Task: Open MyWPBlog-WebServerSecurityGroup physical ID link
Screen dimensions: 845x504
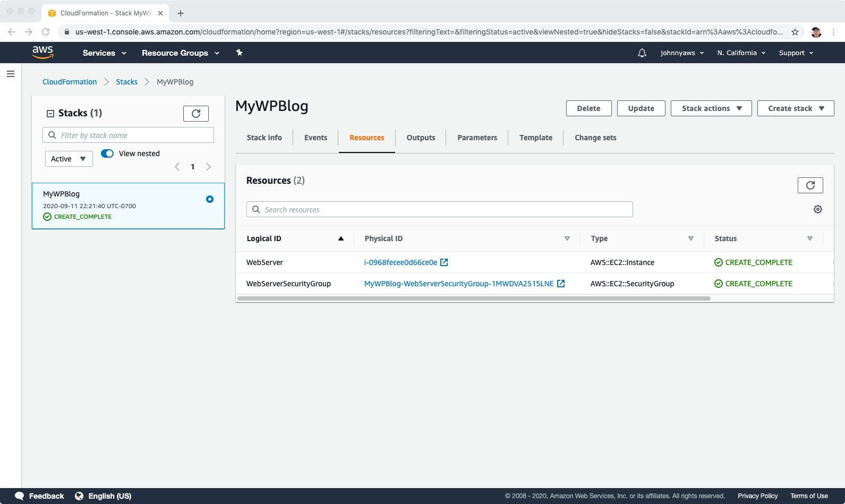Action: [459, 284]
